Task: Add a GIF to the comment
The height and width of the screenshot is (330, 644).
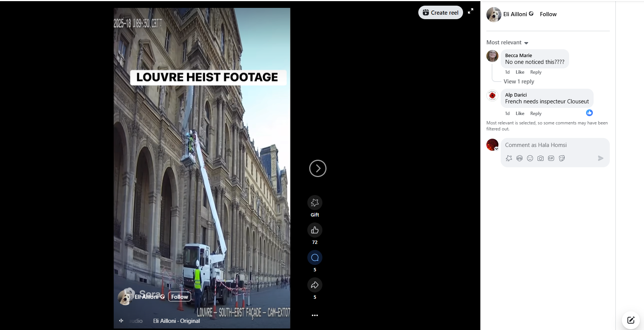Action: (x=551, y=158)
